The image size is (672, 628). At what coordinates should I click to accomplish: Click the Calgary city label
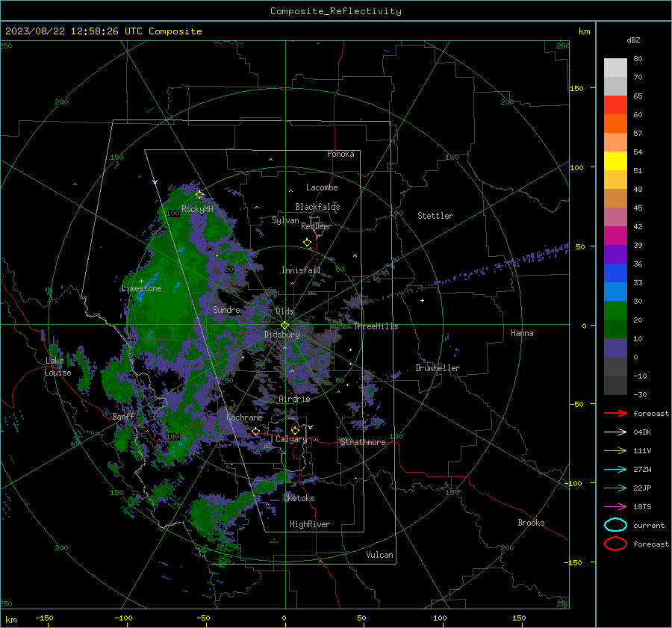pyautogui.click(x=291, y=439)
